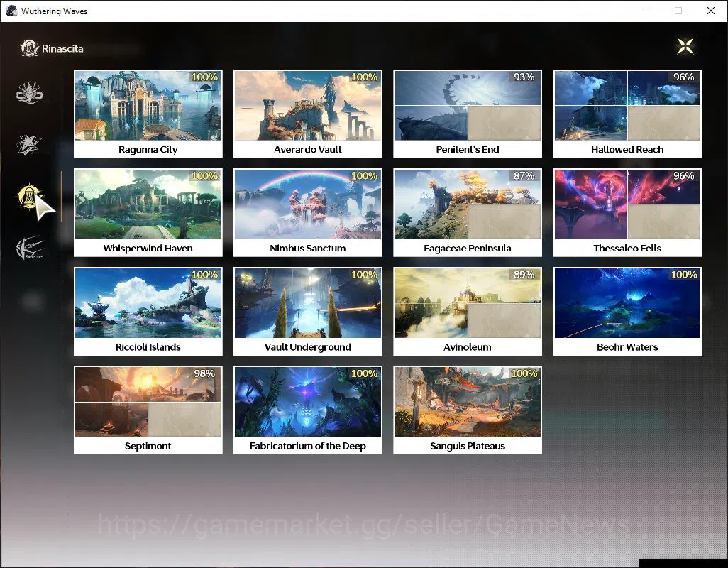Viewport: 728px width, 568px height.
Task: Click the Fabricatorium of the Deep label
Action: coord(308,447)
